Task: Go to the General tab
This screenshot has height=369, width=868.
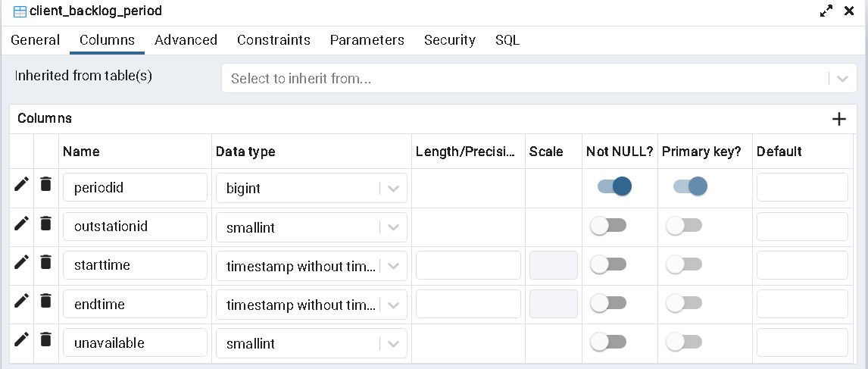Action: (x=35, y=40)
